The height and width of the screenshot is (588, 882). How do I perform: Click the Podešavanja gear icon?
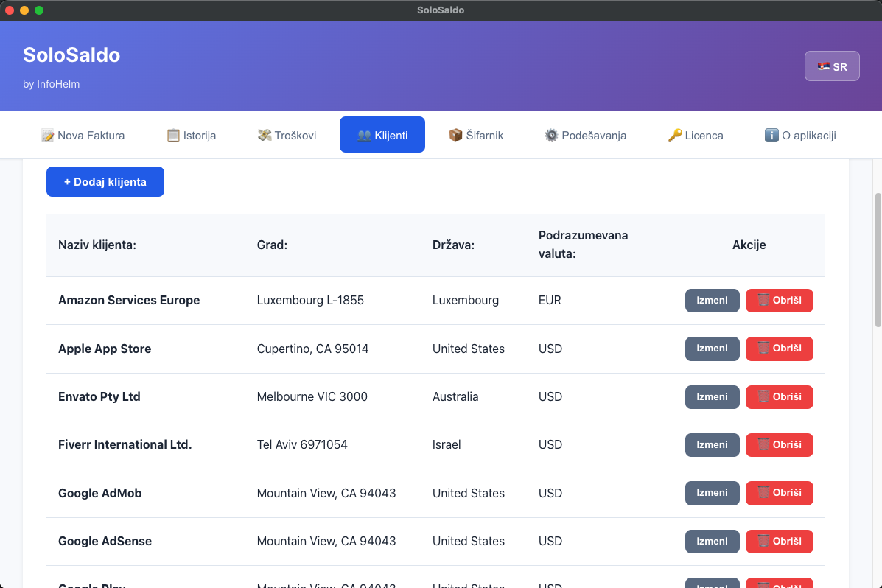tap(551, 136)
